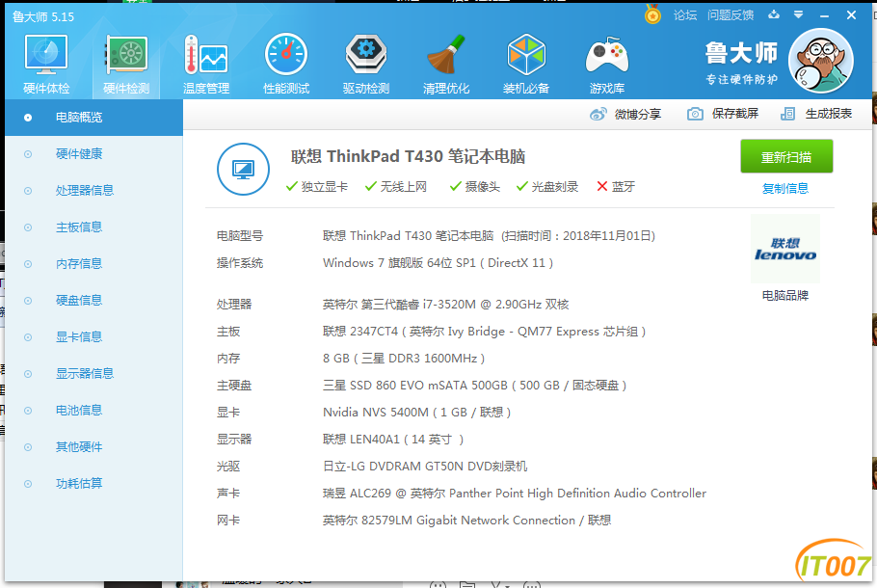Click the 英特尔 82579LM network card entry
Screen dimensions: 877x588
tap(466, 521)
